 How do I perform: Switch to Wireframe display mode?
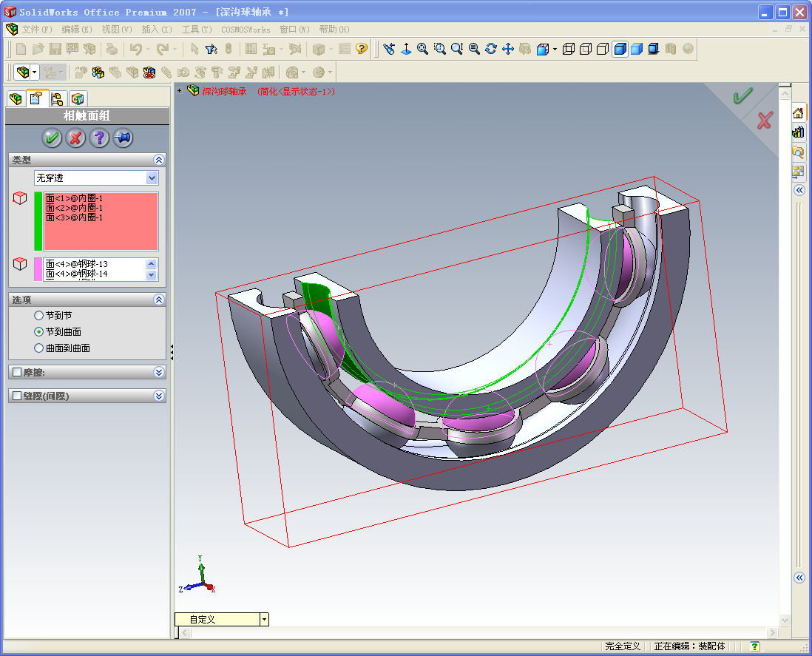coord(569,50)
